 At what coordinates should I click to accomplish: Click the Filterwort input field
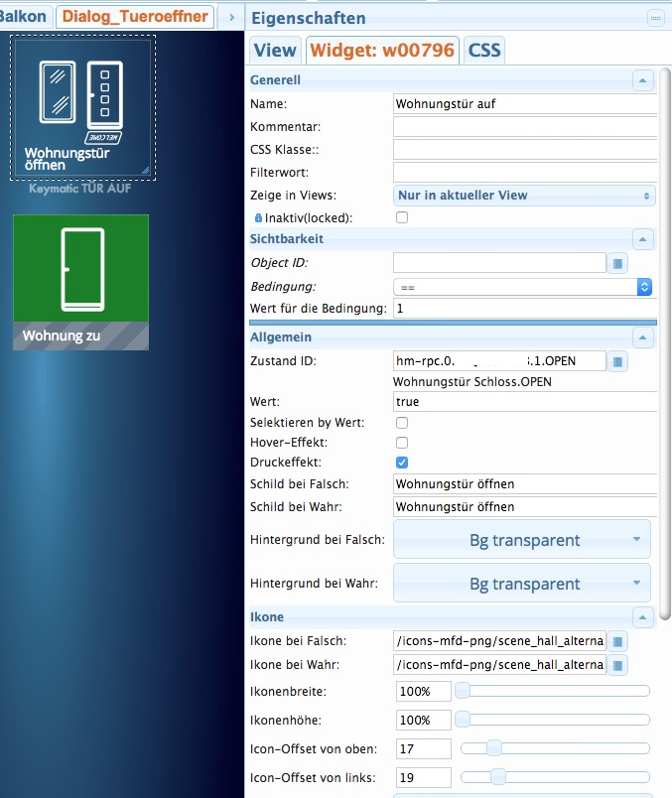[x=525, y=173]
